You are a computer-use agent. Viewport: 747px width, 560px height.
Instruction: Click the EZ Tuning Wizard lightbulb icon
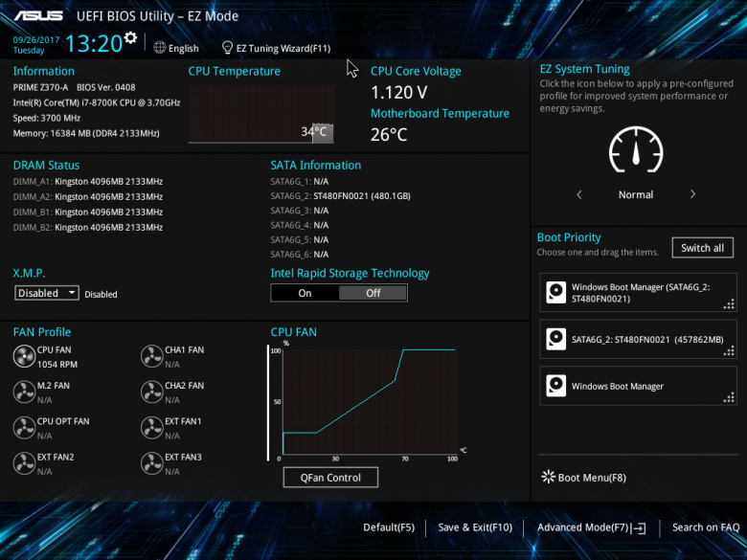[x=227, y=48]
